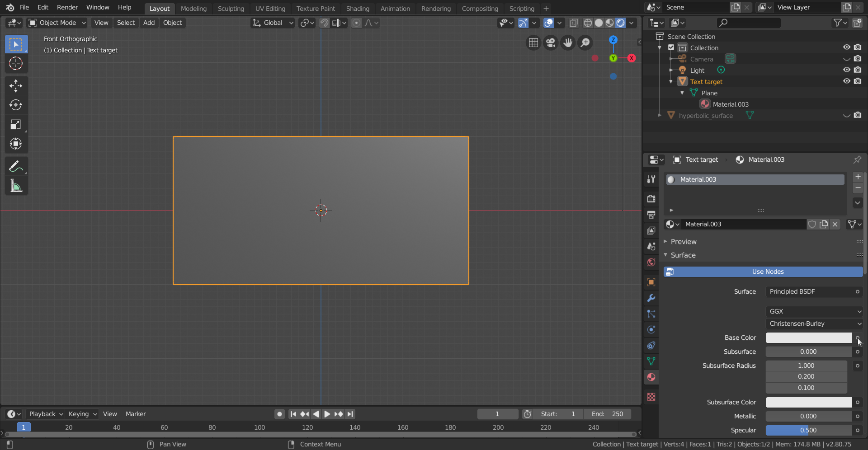Open the Modifiers wrench tab

click(651, 298)
